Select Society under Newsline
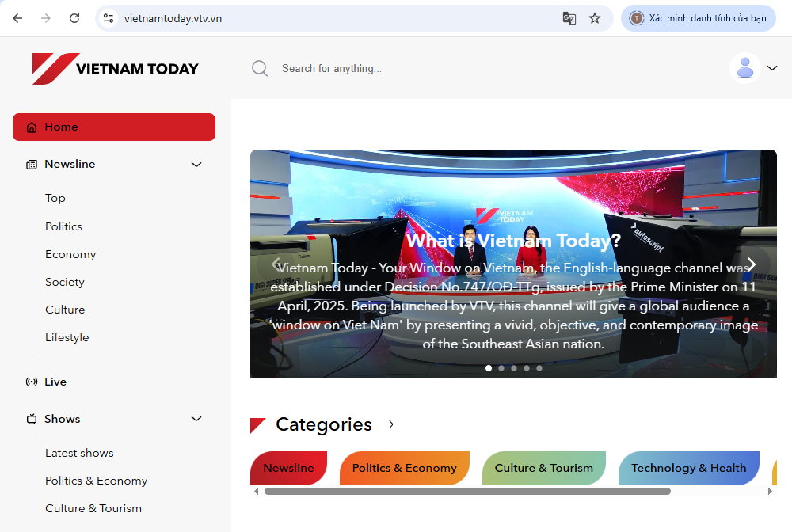Screen dimensions: 792x532 (65, 282)
